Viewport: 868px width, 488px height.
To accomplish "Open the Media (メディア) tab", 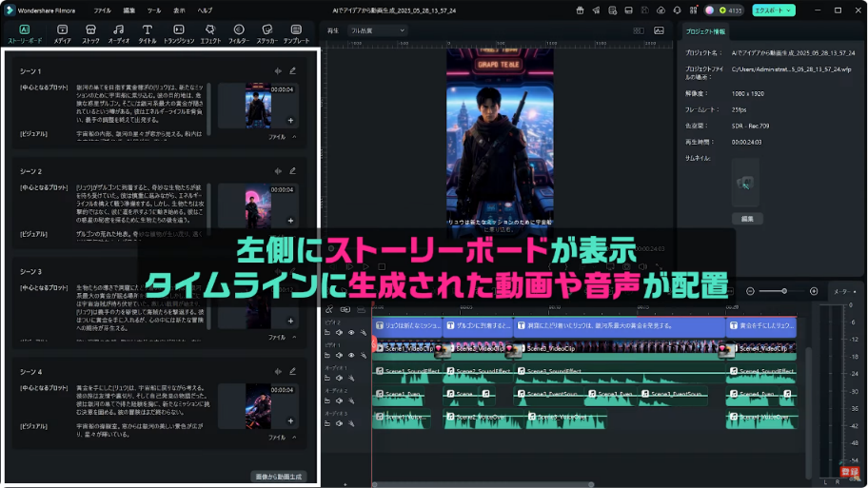I will 62,33.
